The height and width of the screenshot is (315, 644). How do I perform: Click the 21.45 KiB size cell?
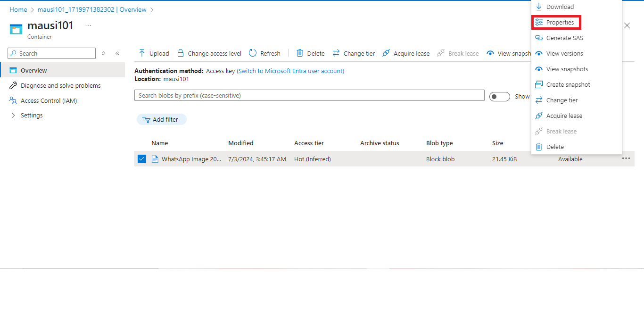(x=504, y=159)
